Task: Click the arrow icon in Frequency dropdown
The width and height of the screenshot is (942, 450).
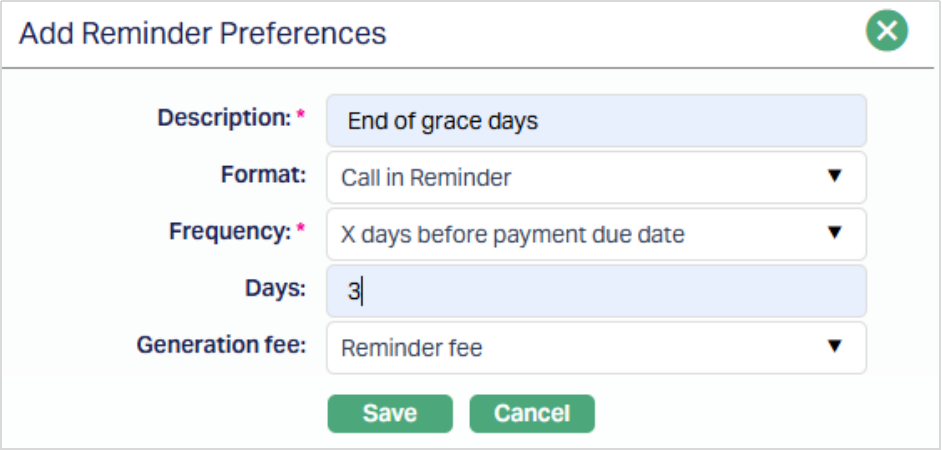Action: click(835, 234)
